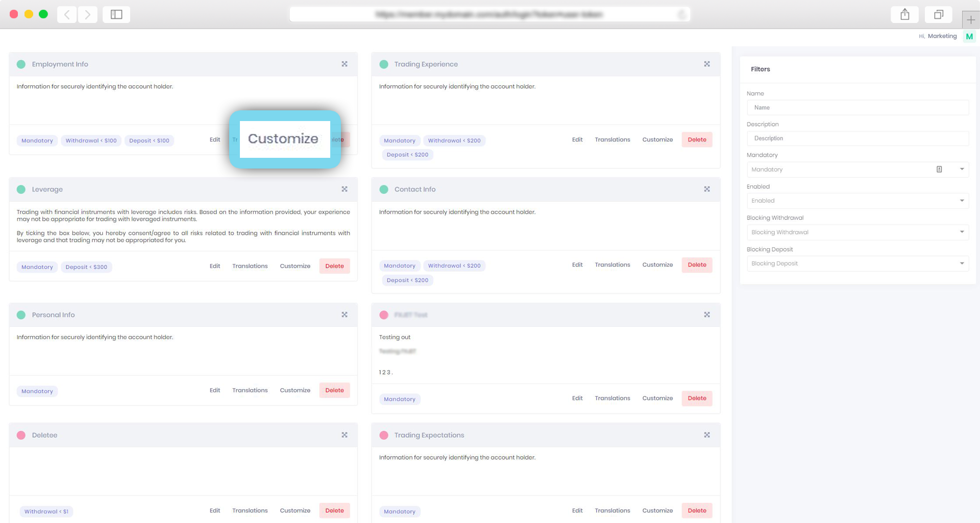Toggle Personal Info green status dot
Screen dimensions: 980x523
[x=21, y=315]
